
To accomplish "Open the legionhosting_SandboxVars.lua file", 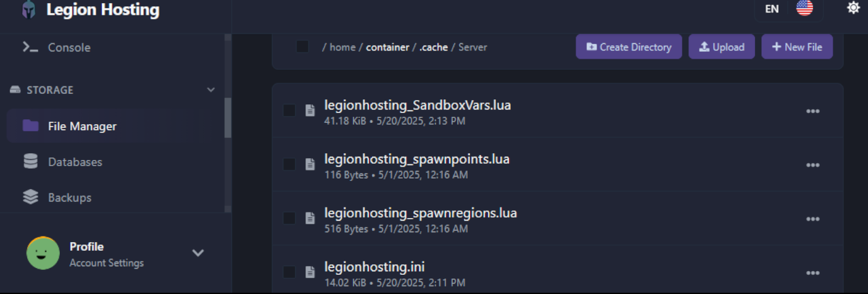I will pos(418,105).
